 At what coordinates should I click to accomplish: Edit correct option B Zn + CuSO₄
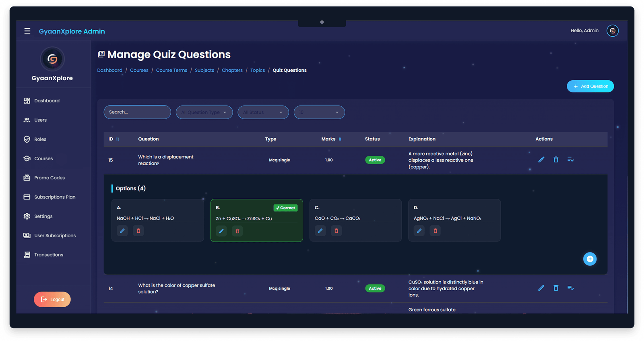point(221,231)
